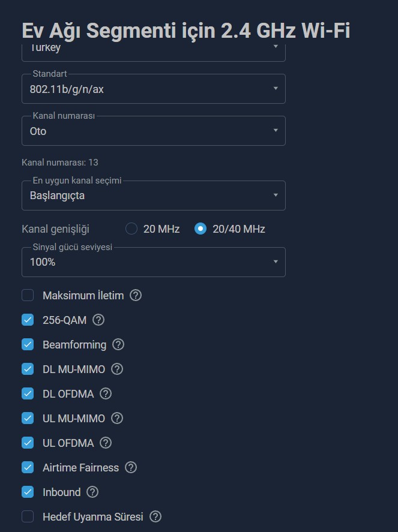Screen dimensions: 398x532
Task: Open the Turkey country dropdown
Action: (x=154, y=53)
